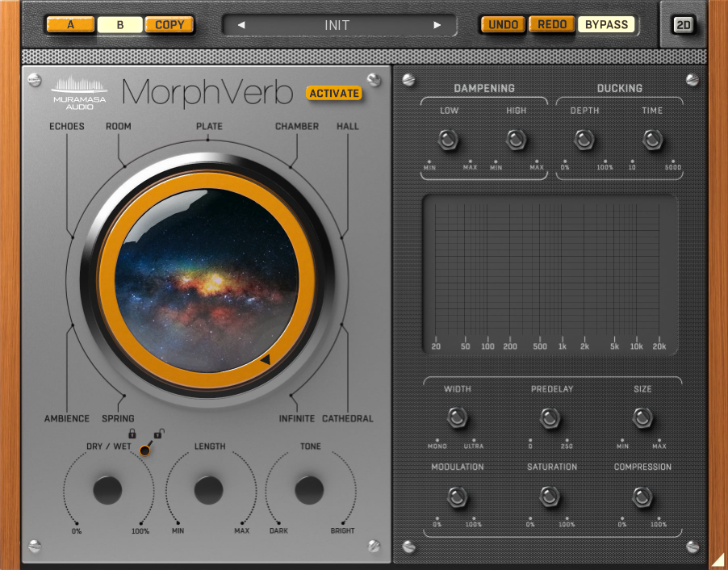Toggle the Bypass button
The width and height of the screenshot is (728, 570).
[x=606, y=24]
